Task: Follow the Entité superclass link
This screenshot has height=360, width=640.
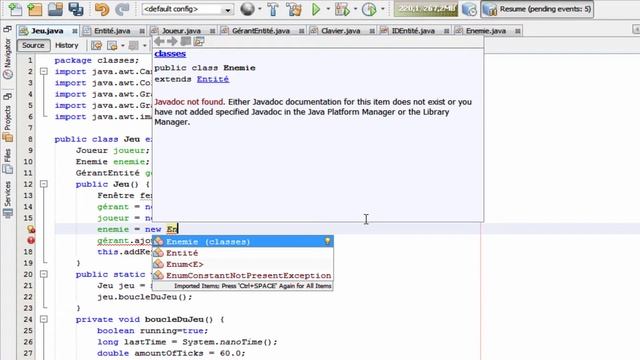Action: pos(213,79)
